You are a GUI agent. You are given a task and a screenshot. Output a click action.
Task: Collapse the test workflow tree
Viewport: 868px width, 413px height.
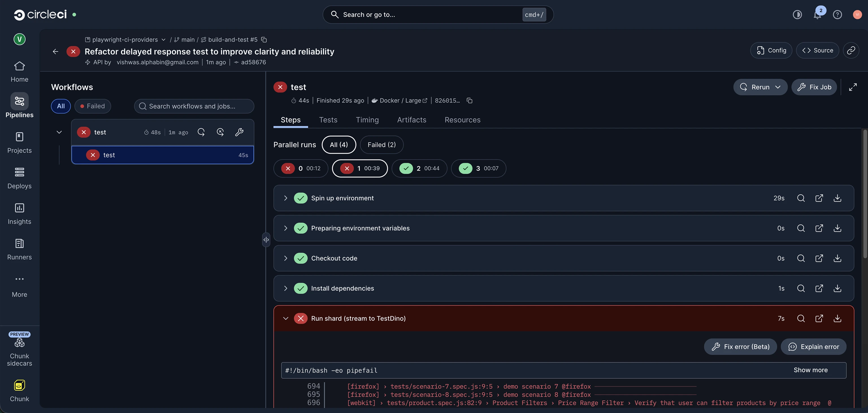coord(59,132)
